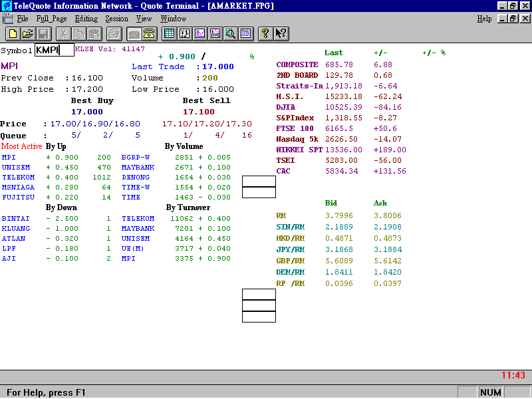Click the NIKKEI SPT label
The width and height of the screenshot is (532, 399).
(300, 150)
